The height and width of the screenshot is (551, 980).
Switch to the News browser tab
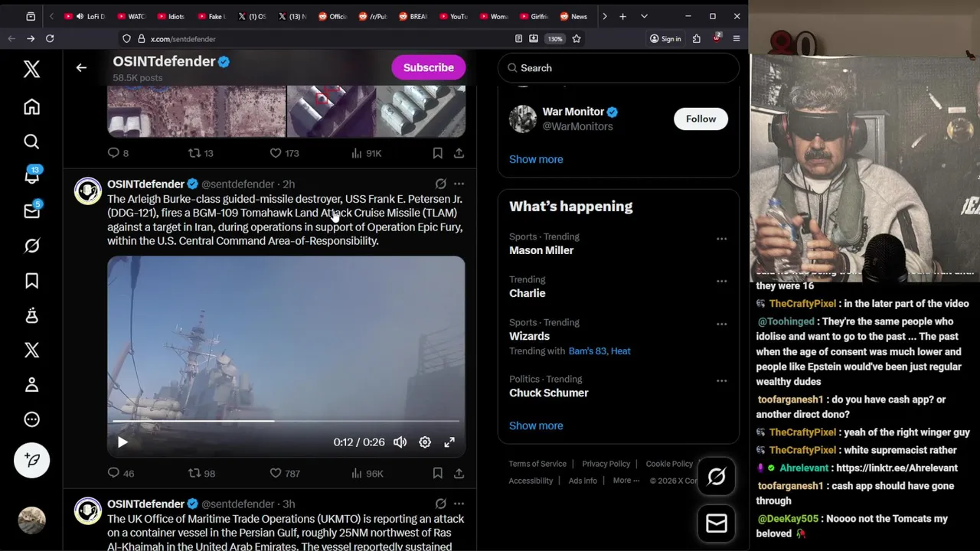[x=573, y=16]
